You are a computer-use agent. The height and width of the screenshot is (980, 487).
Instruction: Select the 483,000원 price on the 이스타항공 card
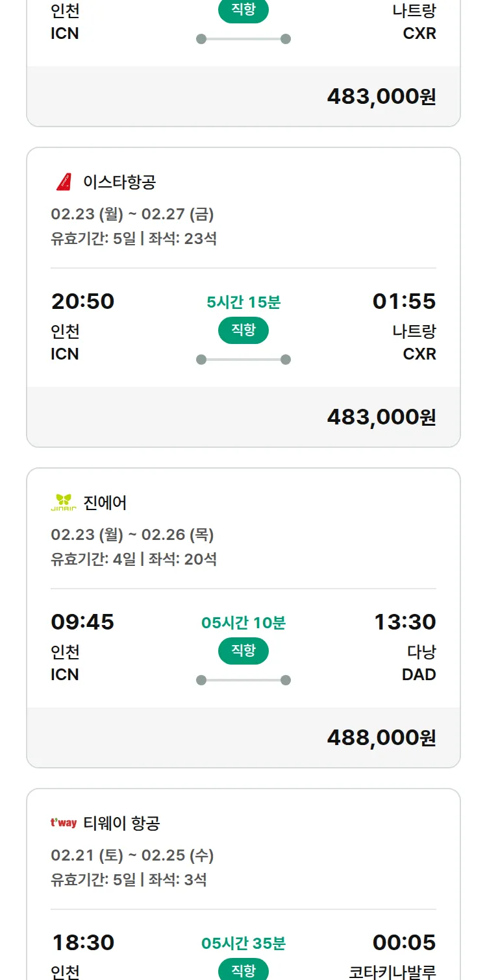(x=381, y=417)
